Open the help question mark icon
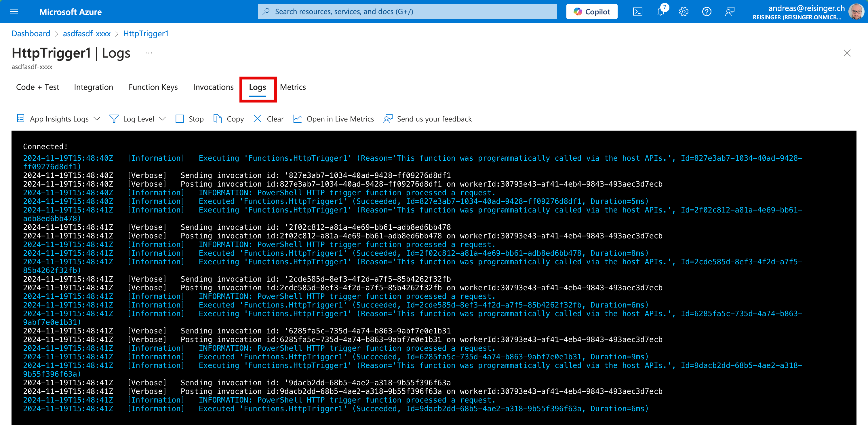The height and width of the screenshot is (425, 868). [x=707, y=12]
